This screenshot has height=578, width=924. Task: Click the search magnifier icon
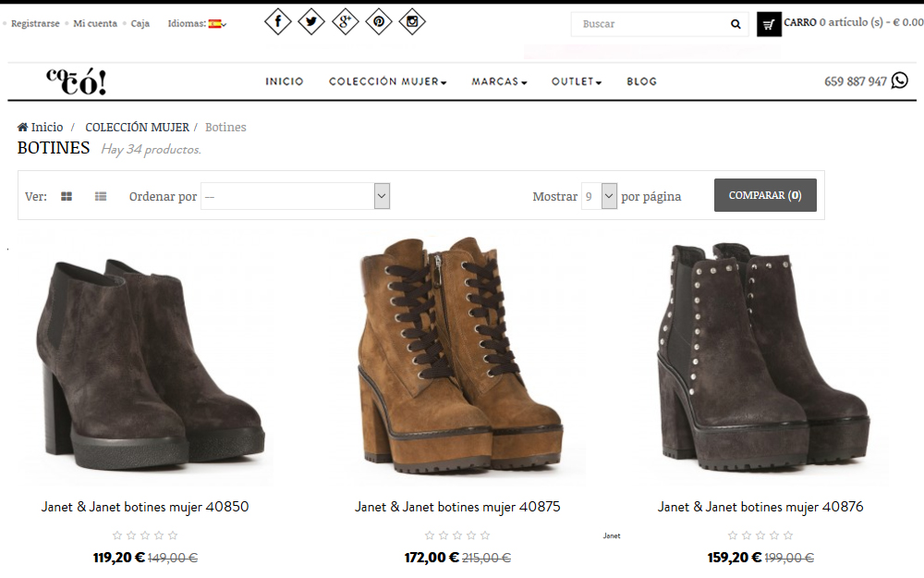point(736,24)
